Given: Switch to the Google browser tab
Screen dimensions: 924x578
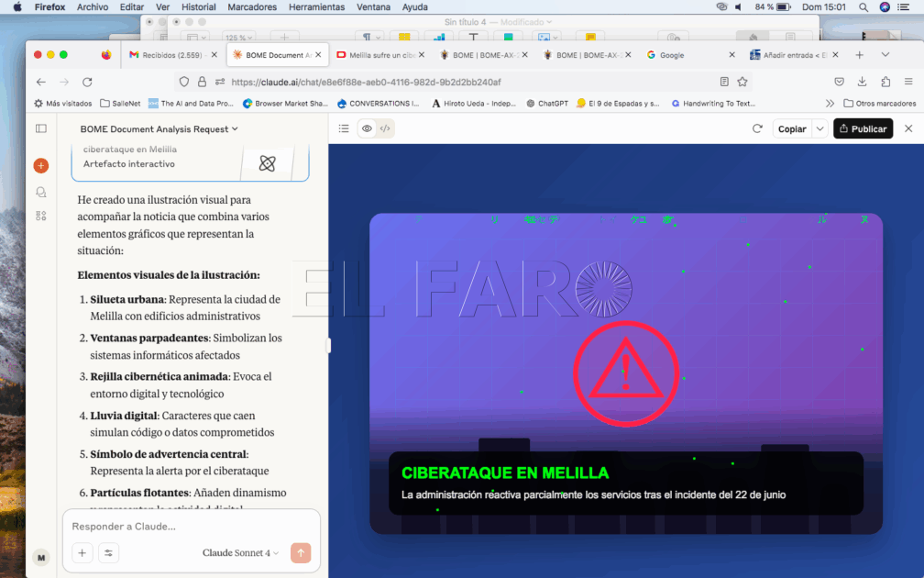Looking at the screenshot, I should tap(672, 55).
